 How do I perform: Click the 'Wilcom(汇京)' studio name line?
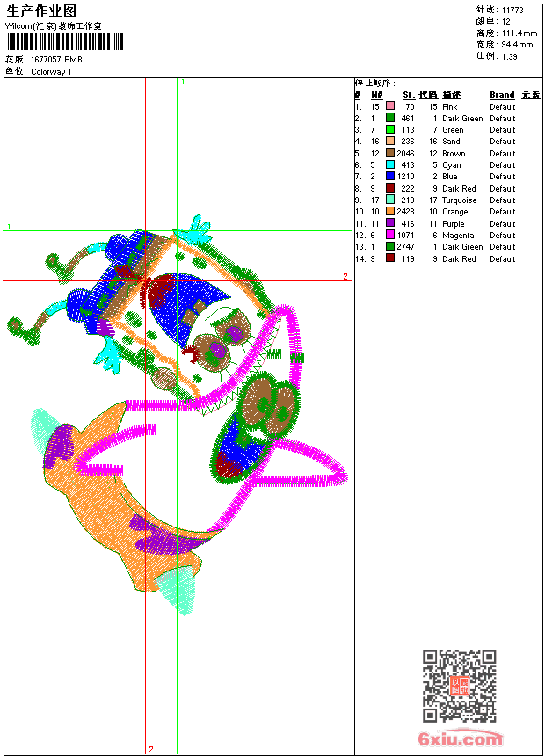point(54,26)
